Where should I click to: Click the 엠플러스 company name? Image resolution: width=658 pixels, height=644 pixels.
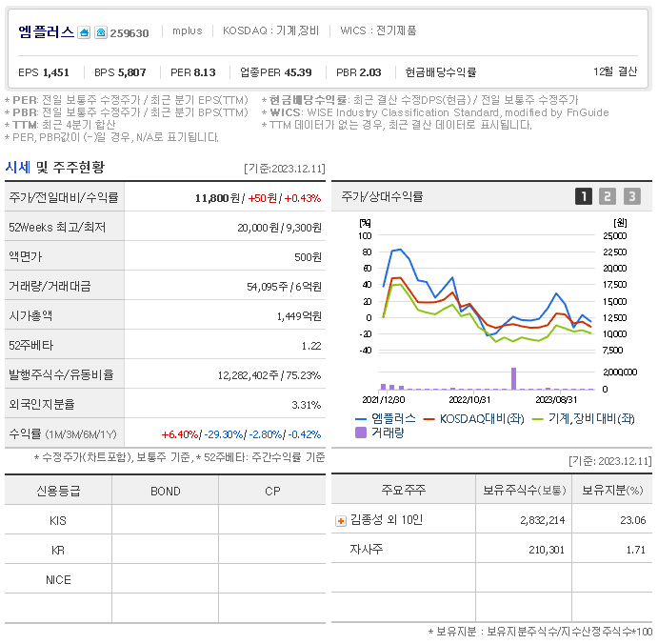pos(46,31)
